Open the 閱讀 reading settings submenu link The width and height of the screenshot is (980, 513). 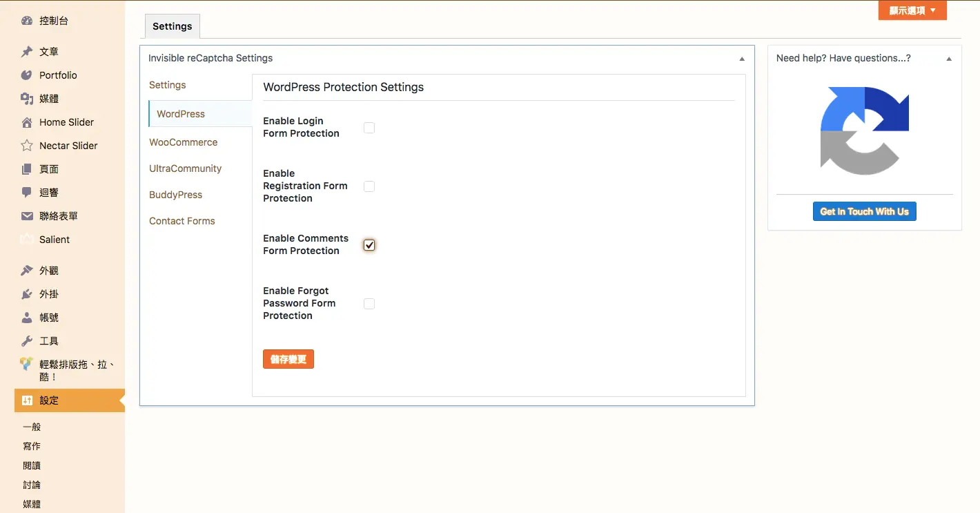point(32,465)
